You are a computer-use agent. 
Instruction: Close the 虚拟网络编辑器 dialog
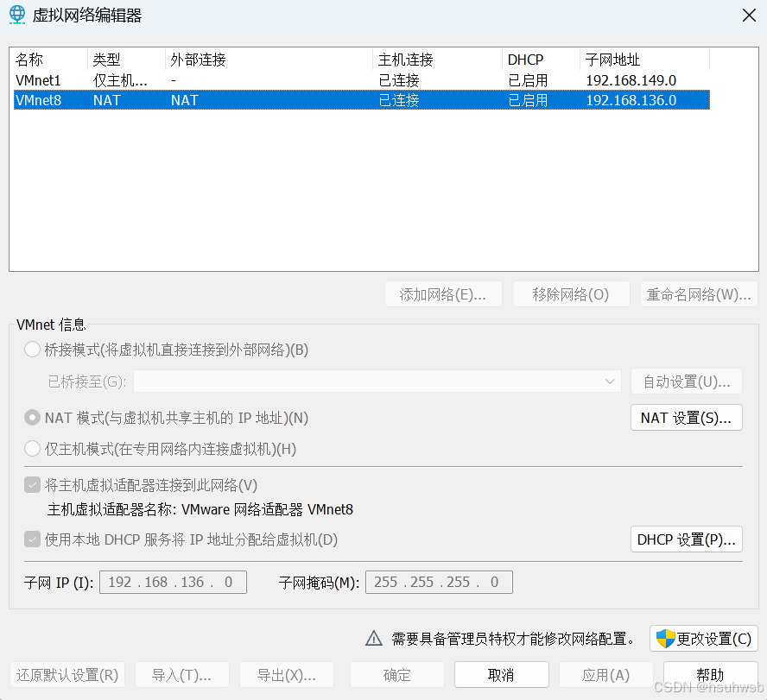point(749,16)
